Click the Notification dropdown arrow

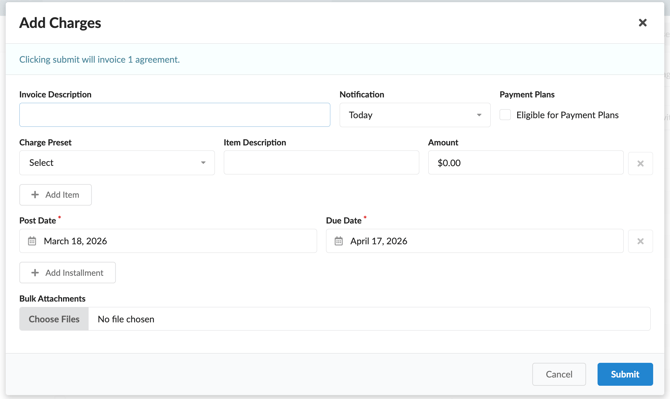[x=479, y=115]
